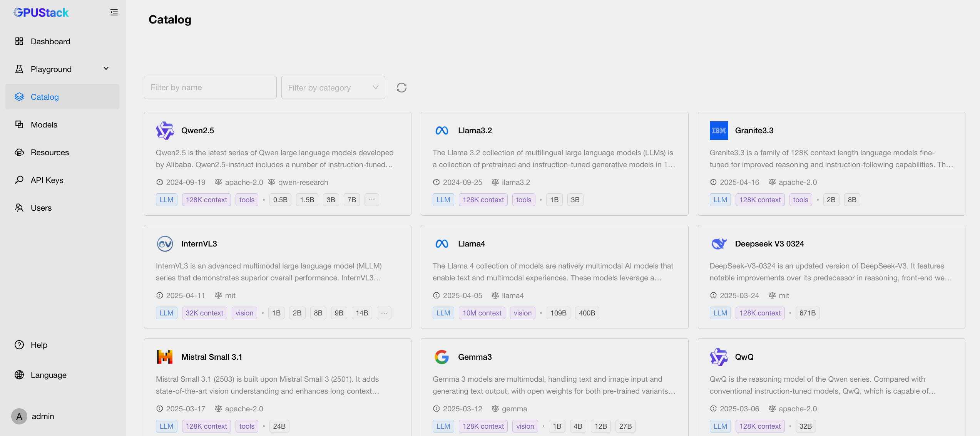The image size is (980, 436).
Task: Expand more sizes on Qwen2.5 card
Action: point(371,200)
